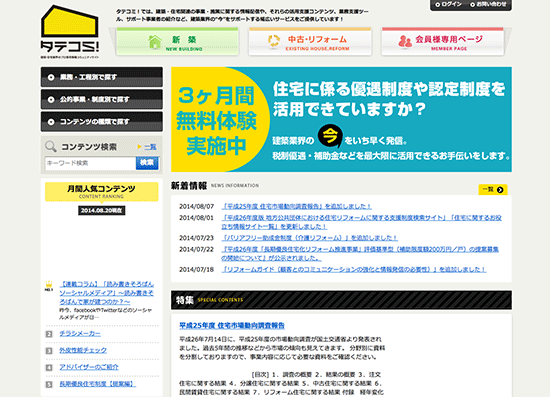This screenshot has width=550, height=397.
Task: Click the rank 5 number badge
Action: [49, 384]
